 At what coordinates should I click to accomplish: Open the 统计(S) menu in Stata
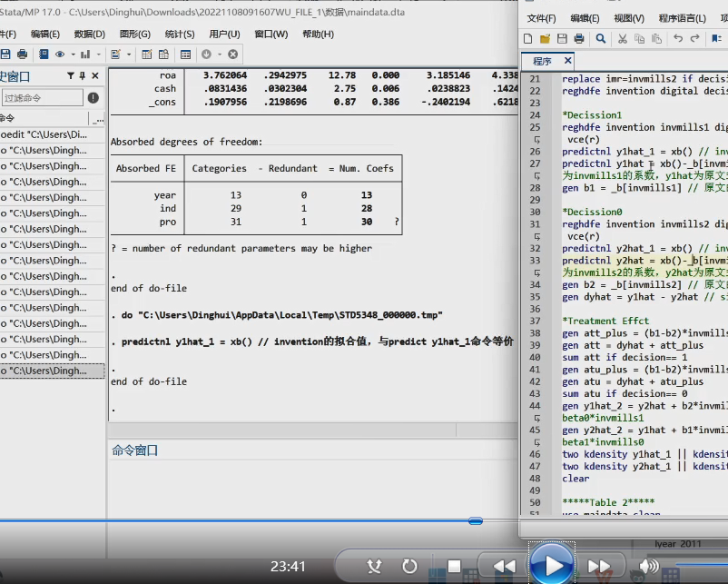180,34
